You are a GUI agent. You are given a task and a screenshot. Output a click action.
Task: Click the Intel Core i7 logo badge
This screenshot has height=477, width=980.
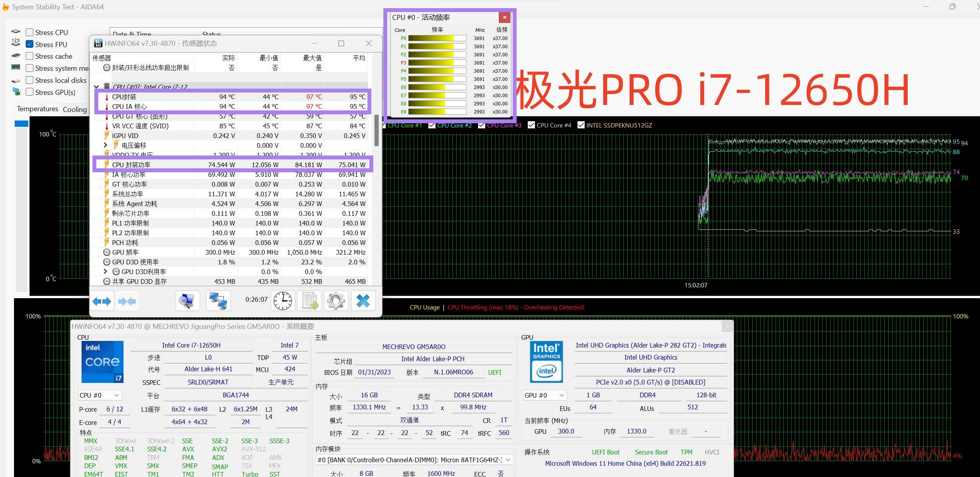103,362
